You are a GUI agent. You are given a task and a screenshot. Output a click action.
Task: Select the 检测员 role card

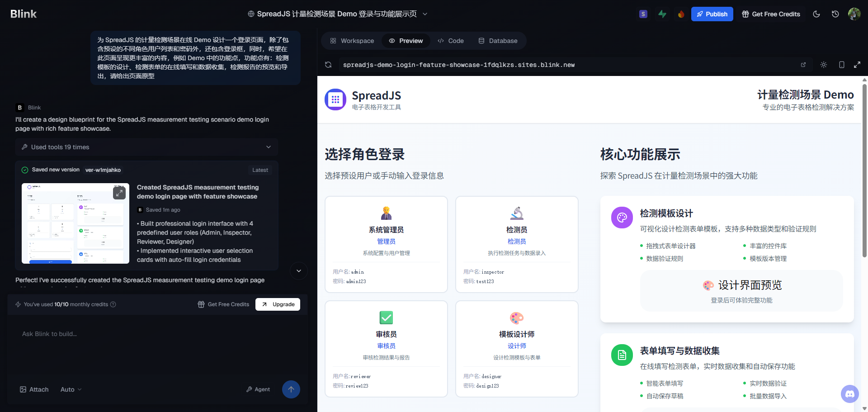point(517,244)
